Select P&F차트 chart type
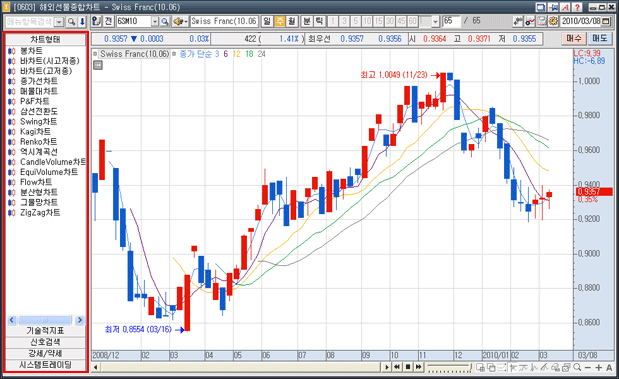 [35, 101]
